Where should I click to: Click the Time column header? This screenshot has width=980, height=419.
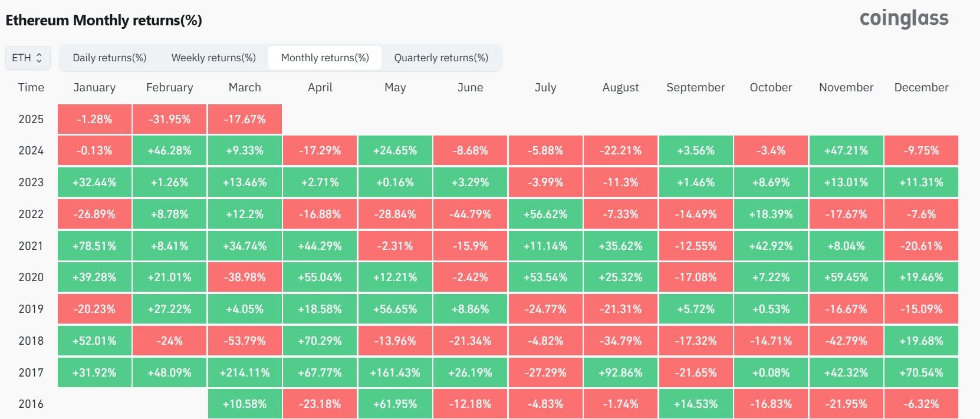pos(31,87)
